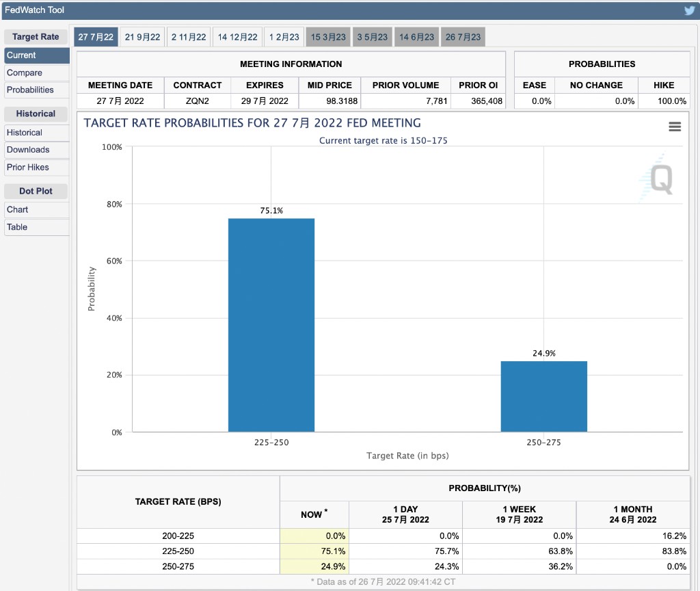Select the 21 9月22 meeting tab

click(x=142, y=37)
